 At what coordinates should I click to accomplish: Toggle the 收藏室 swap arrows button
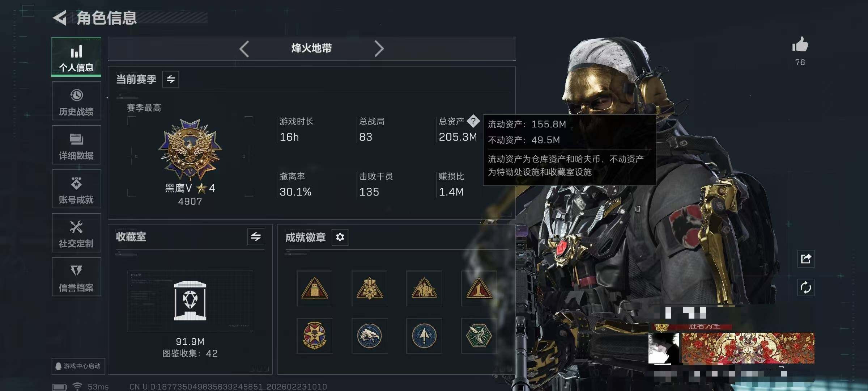[256, 237]
